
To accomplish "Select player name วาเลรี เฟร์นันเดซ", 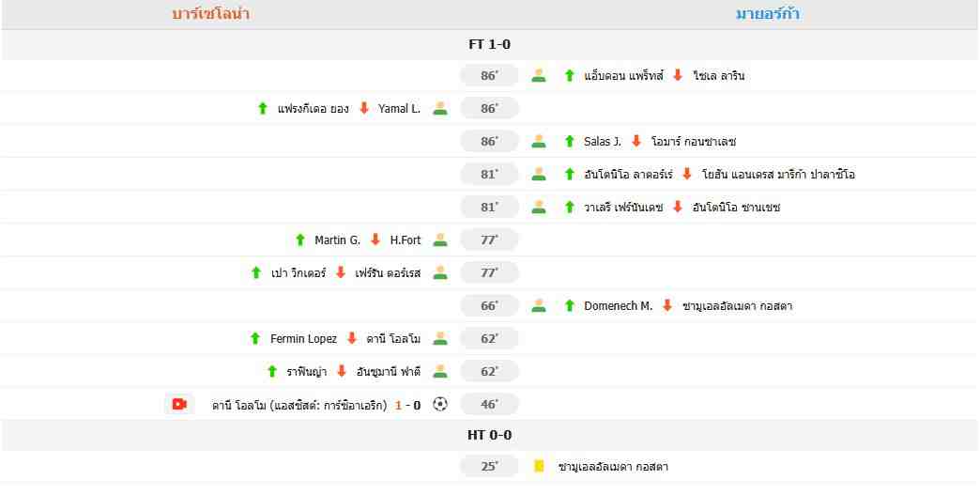I will click(623, 208).
